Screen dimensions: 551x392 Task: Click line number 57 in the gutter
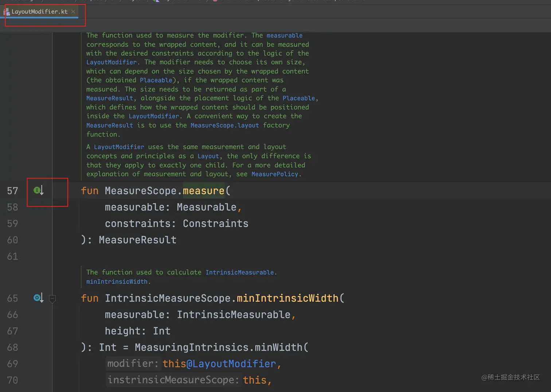click(12, 191)
